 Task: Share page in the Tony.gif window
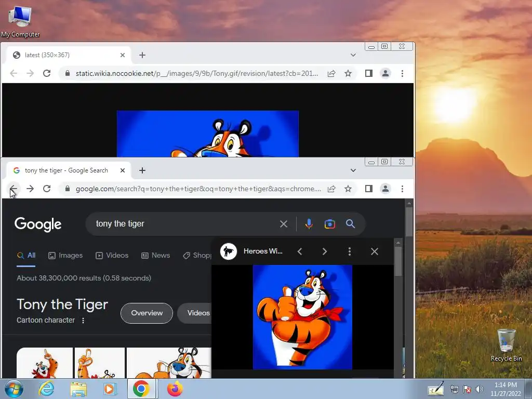click(331, 73)
